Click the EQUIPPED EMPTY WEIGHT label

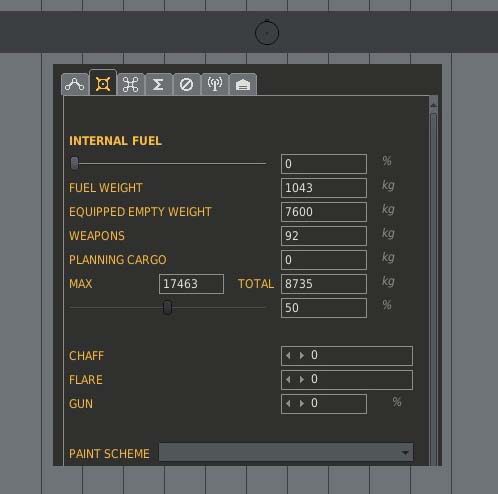pyautogui.click(x=140, y=212)
